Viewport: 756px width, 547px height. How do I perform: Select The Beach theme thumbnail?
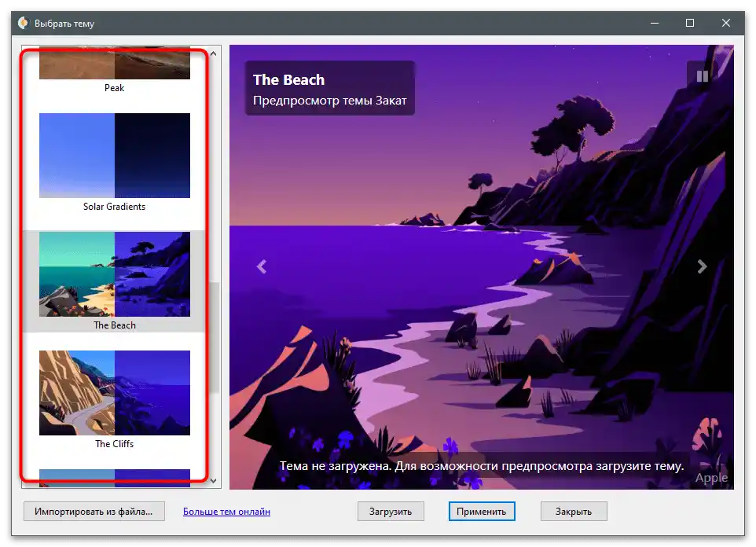(x=115, y=274)
